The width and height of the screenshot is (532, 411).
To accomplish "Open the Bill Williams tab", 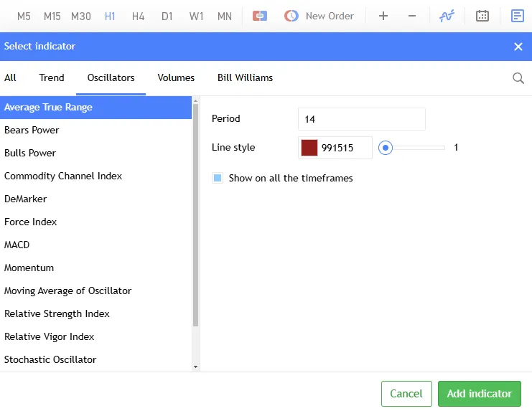I will point(245,78).
